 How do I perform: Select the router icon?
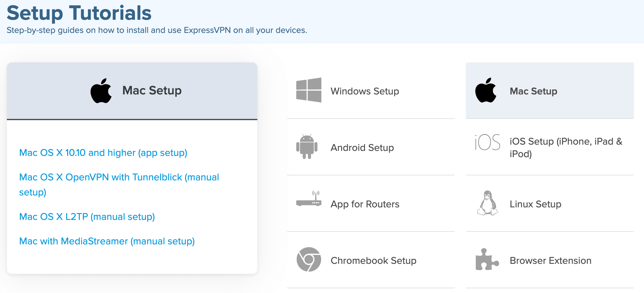pyautogui.click(x=309, y=199)
